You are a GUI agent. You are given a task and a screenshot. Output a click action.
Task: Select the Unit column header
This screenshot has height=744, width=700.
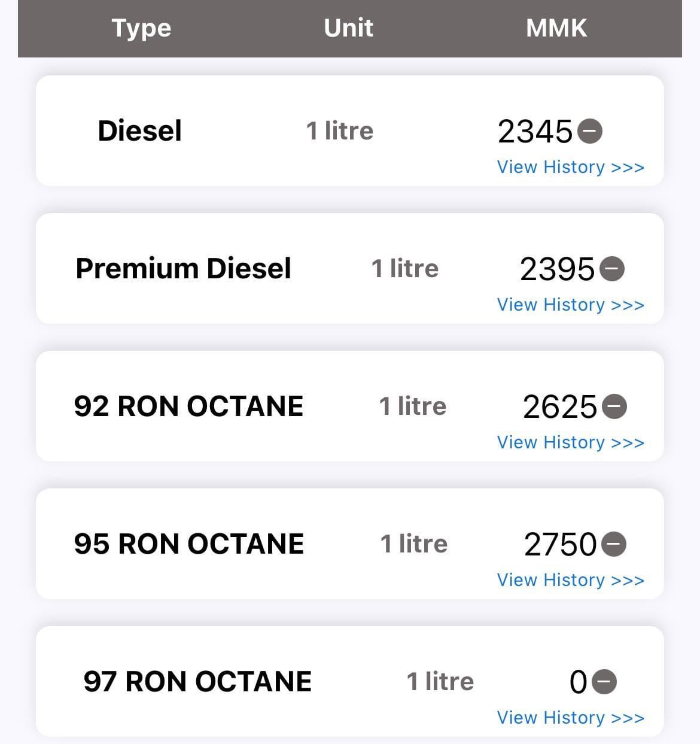[x=348, y=28]
